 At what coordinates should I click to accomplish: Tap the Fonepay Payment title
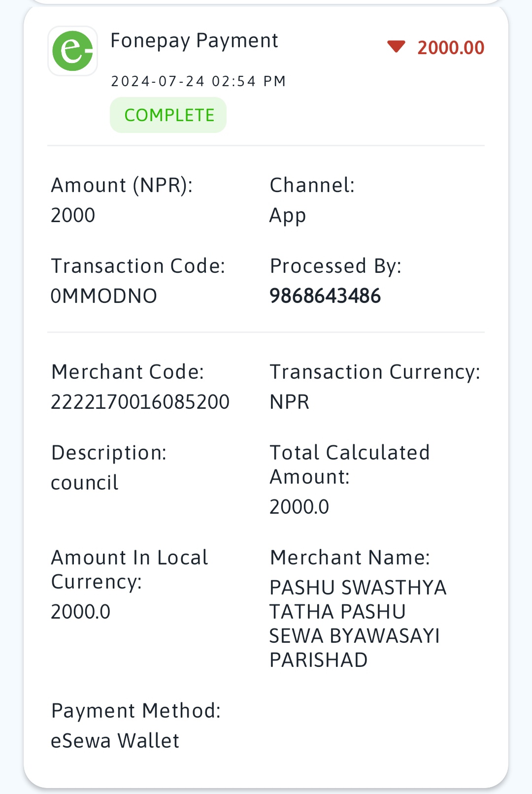pyautogui.click(x=194, y=41)
